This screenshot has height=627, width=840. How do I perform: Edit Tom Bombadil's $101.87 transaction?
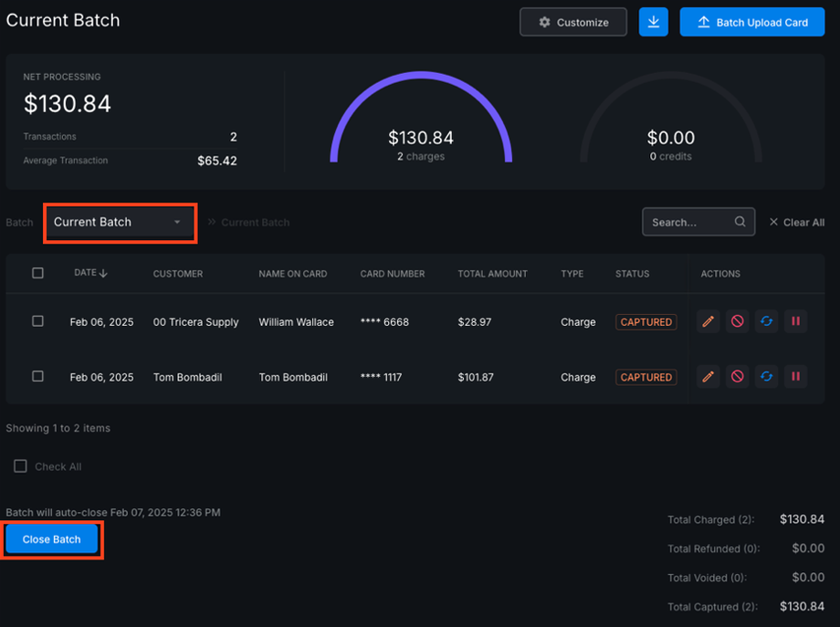(709, 377)
